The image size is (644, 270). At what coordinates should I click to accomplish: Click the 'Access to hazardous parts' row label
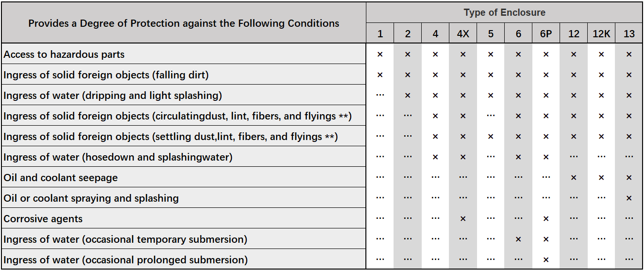64,54
